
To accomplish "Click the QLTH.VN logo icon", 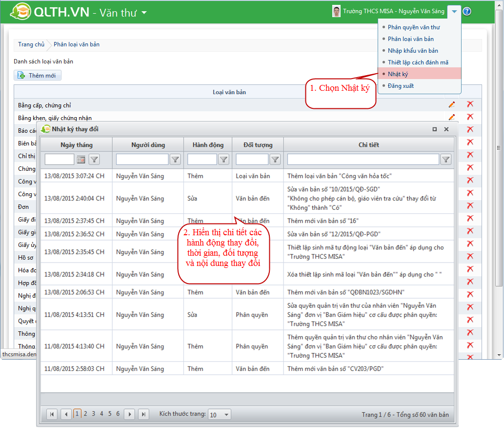I will [20, 11].
